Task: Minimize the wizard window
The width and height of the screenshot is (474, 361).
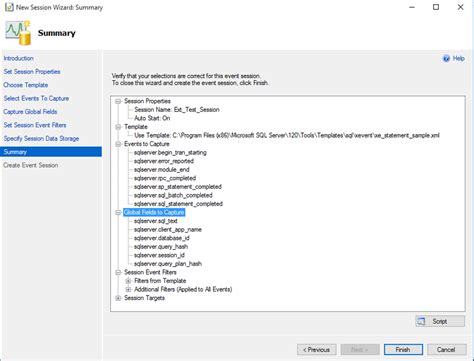Action: (x=412, y=7)
